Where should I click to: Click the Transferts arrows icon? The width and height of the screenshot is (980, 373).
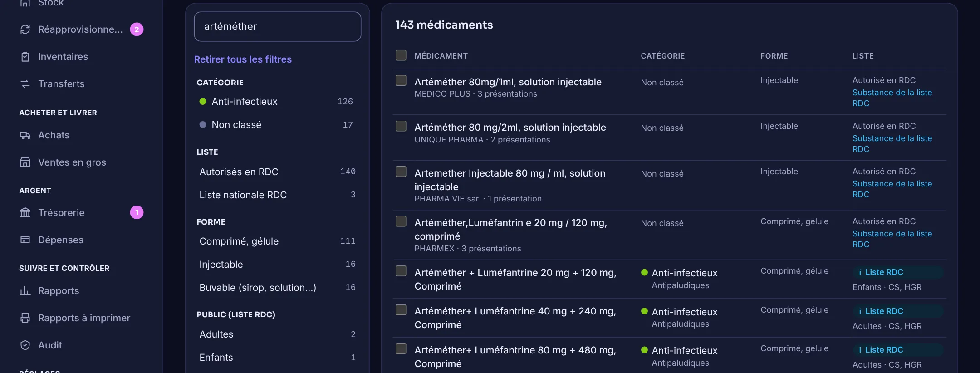[x=25, y=84]
